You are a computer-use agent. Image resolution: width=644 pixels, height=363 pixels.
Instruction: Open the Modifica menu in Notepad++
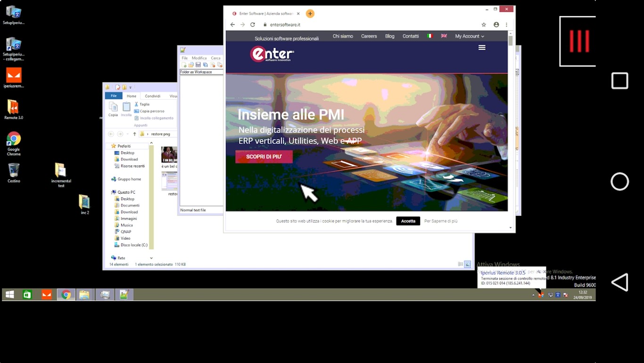coord(199,58)
